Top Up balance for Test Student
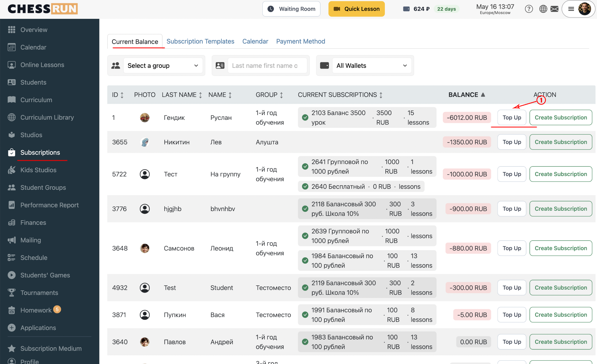Screen dimensions: 597x364 pos(512,287)
